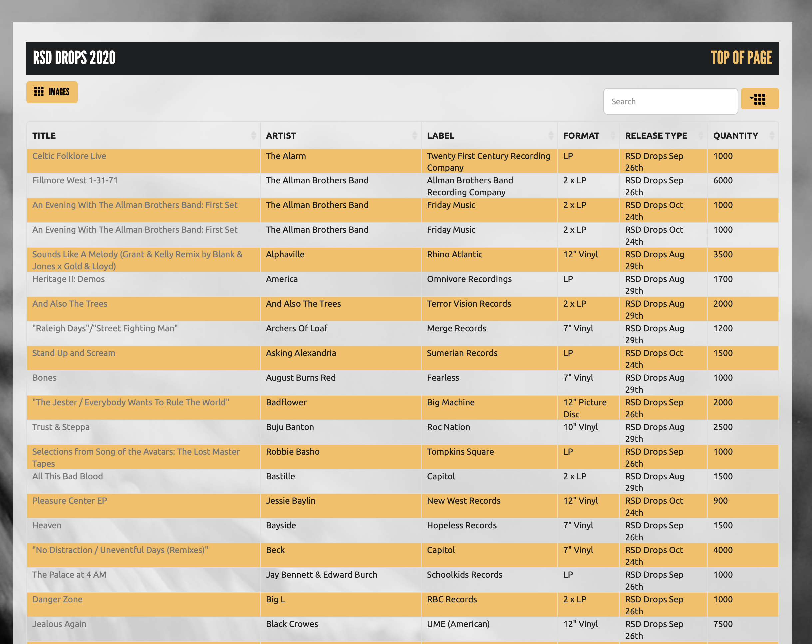Select the ARTIST column header text

[281, 136]
